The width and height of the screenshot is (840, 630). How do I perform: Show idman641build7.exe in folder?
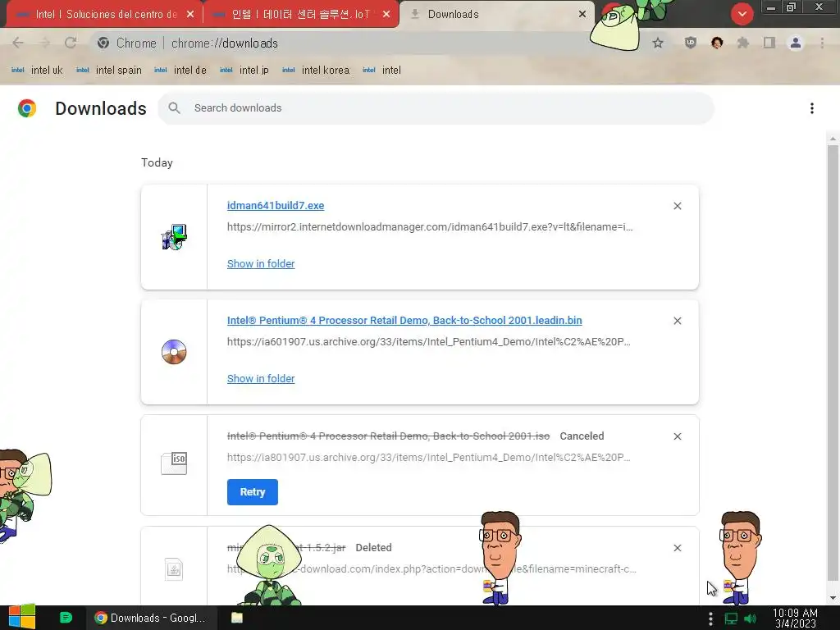(x=261, y=263)
